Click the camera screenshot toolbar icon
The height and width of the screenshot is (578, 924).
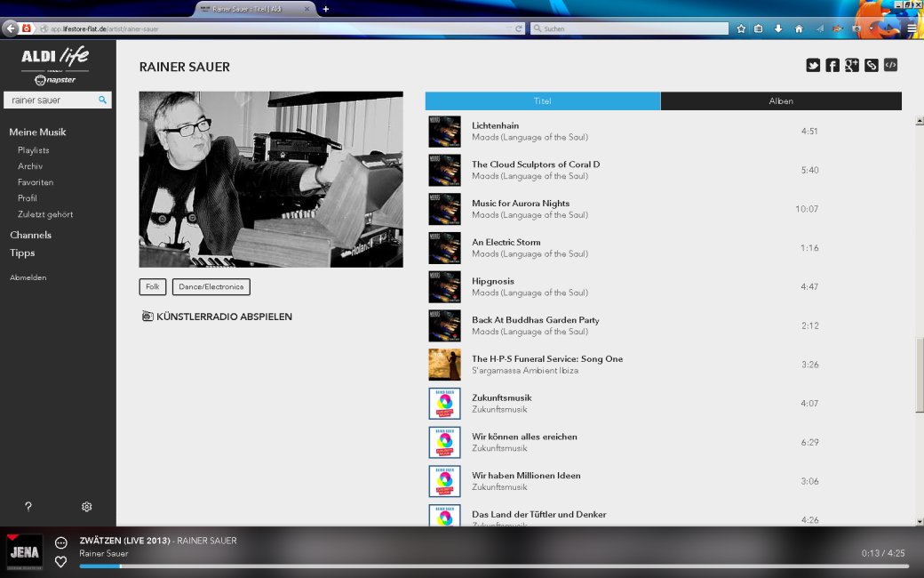[x=856, y=28]
